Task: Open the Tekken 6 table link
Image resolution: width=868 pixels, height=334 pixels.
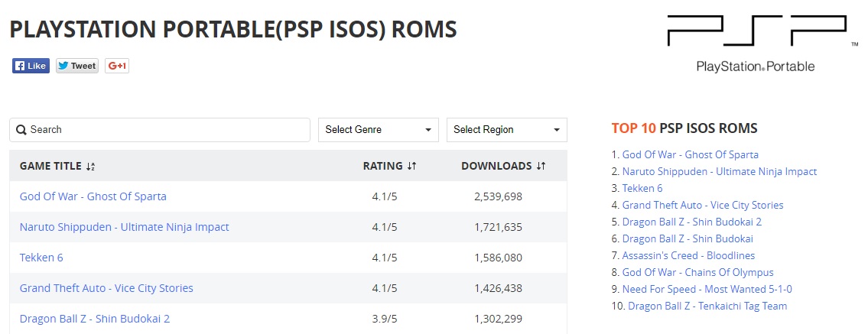Action: 41,258
